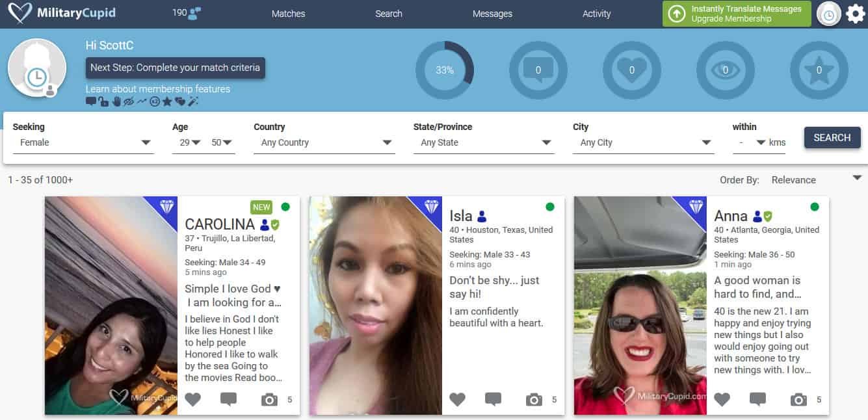This screenshot has width=868, height=420.
Task: Click the interests heart counter circle
Action: (632, 70)
